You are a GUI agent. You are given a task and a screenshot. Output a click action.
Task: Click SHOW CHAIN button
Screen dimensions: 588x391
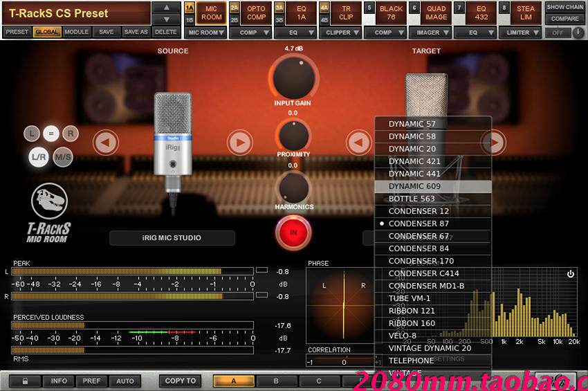click(x=565, y=7)
